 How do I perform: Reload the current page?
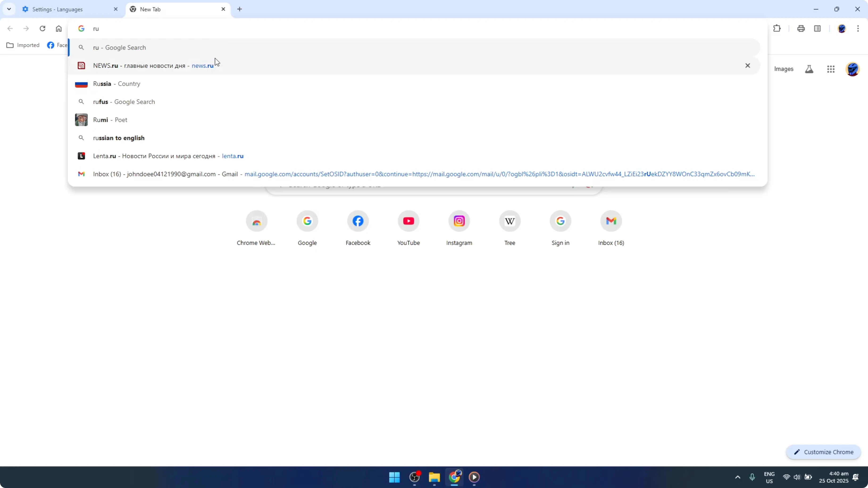tap(42, 28)
